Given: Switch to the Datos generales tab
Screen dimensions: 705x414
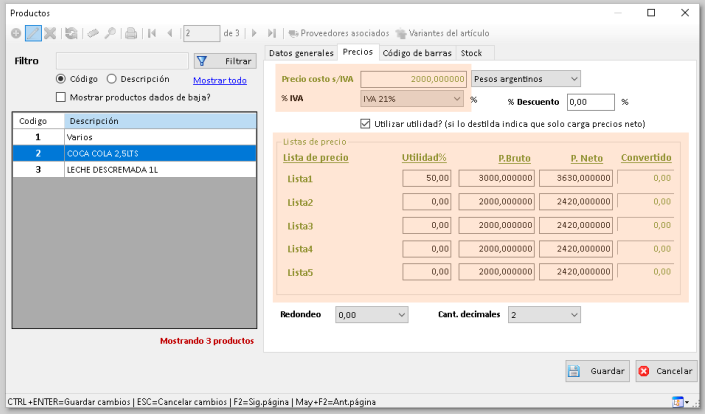Looking at the screenshot, I should [x=301, y=52].
